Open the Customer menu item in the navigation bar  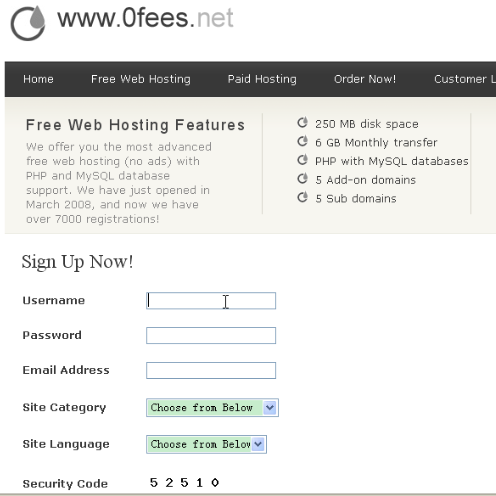[465, 79]
